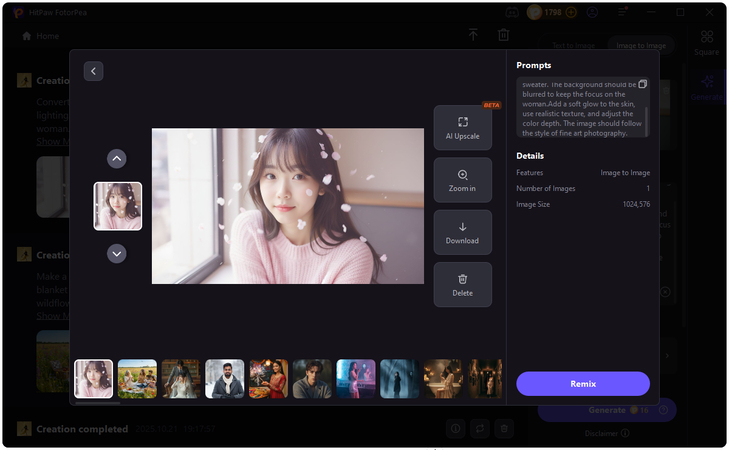Delete the current generated image

click(462, 285)
